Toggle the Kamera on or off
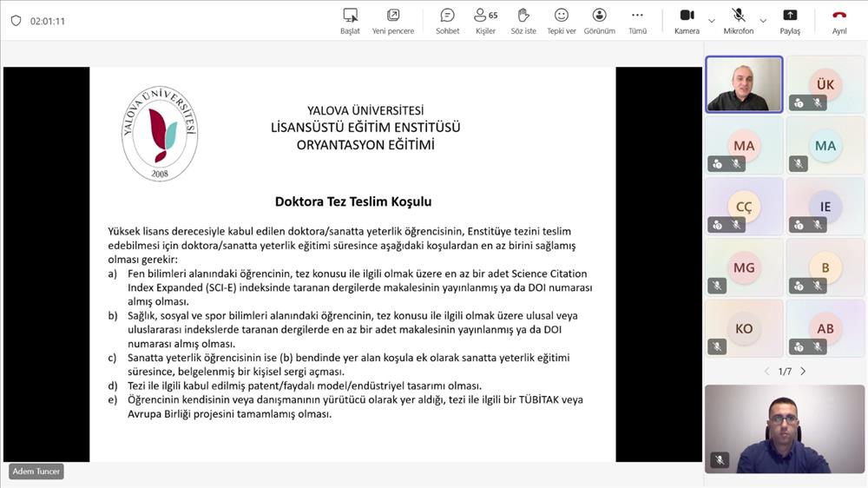The width and height of the screenshot is (868, 488). click(687, 21)
